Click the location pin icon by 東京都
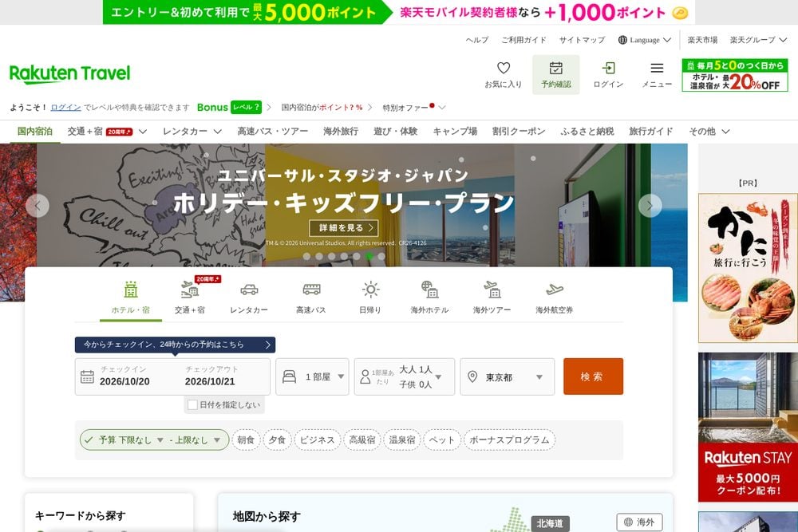 pos(472,377)
